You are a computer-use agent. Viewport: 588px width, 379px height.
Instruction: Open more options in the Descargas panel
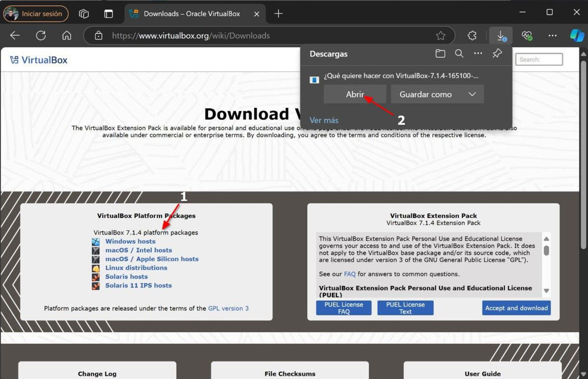tap(478, 54)
